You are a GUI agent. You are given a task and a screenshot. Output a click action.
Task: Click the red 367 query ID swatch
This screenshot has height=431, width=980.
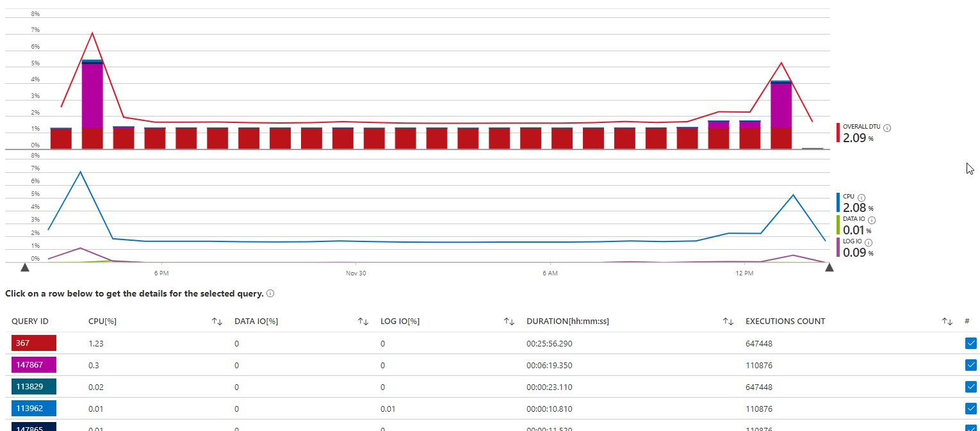(34, 343)
